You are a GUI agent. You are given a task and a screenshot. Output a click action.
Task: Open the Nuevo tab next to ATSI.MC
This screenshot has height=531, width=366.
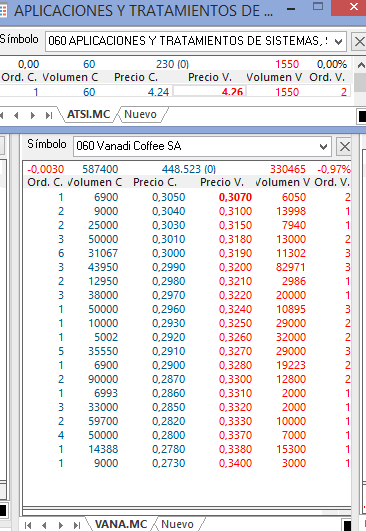(x=141, y=114)
